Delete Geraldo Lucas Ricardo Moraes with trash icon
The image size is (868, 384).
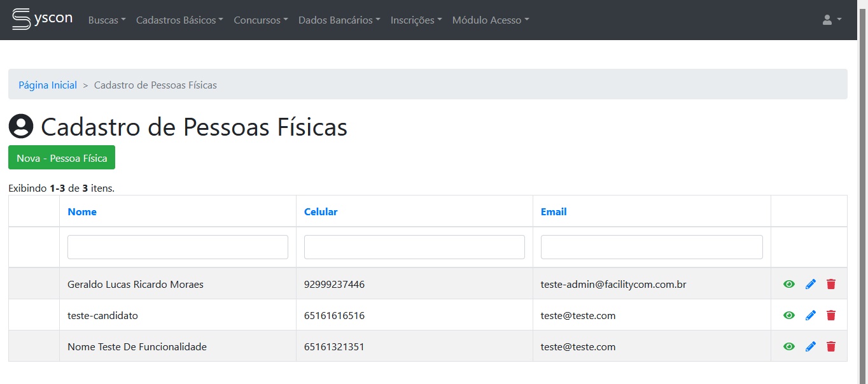point(830,284)
